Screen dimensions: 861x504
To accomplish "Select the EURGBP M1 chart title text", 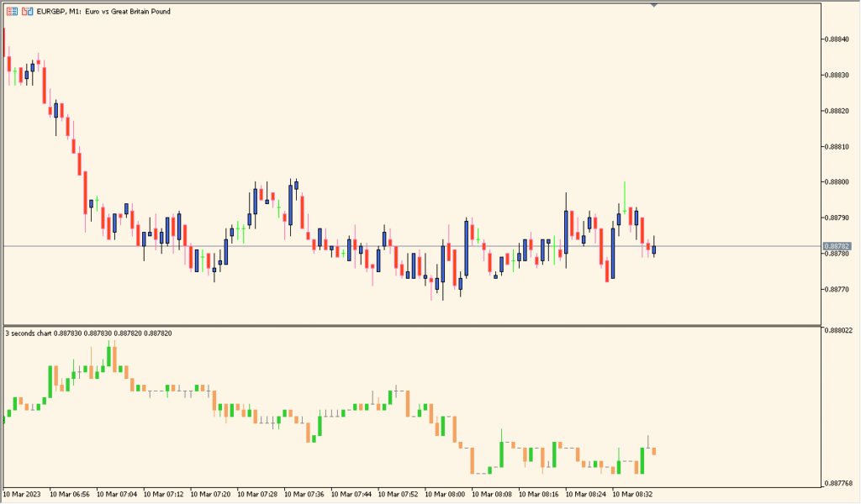I will pos(101,11).
